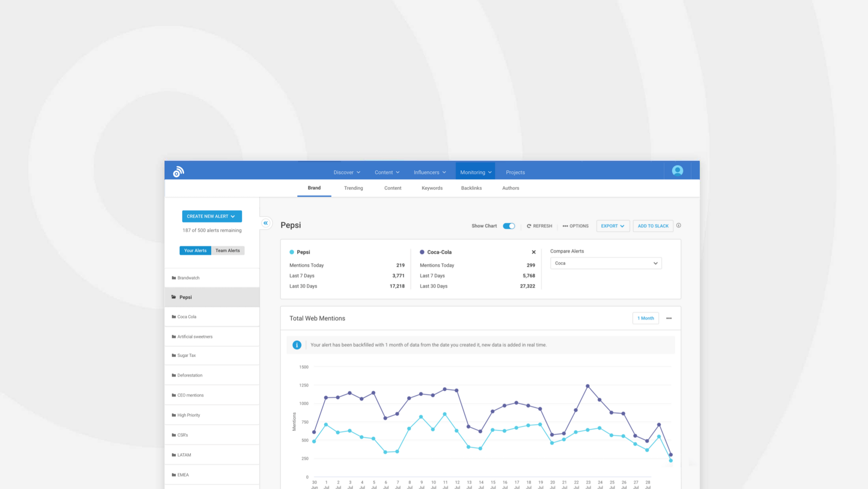Image resolution: width=868 pixels, height=489 pixels.
Task: Click the Pepsi cyan legend dot
Action: pyautogui.click(x=292, y=252)
